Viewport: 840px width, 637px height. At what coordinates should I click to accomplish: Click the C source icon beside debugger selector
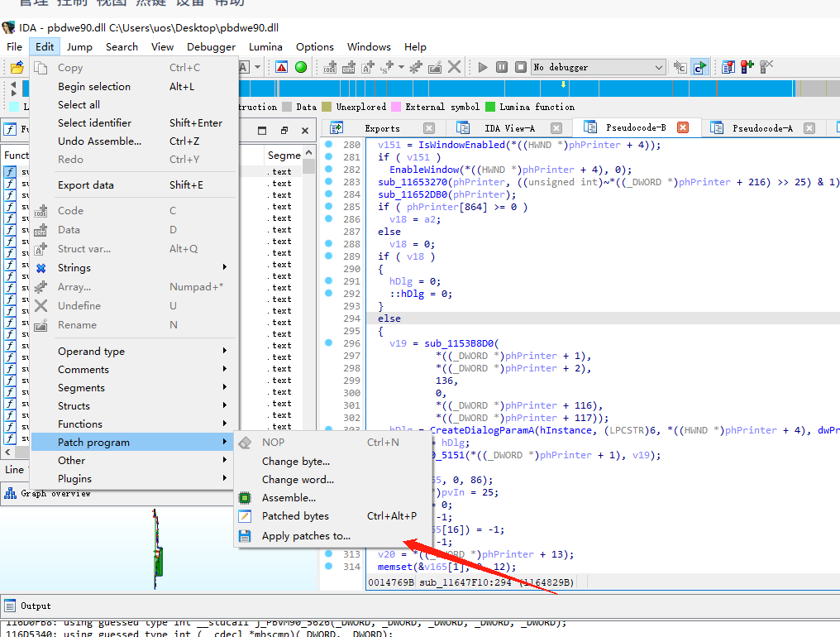680,67
